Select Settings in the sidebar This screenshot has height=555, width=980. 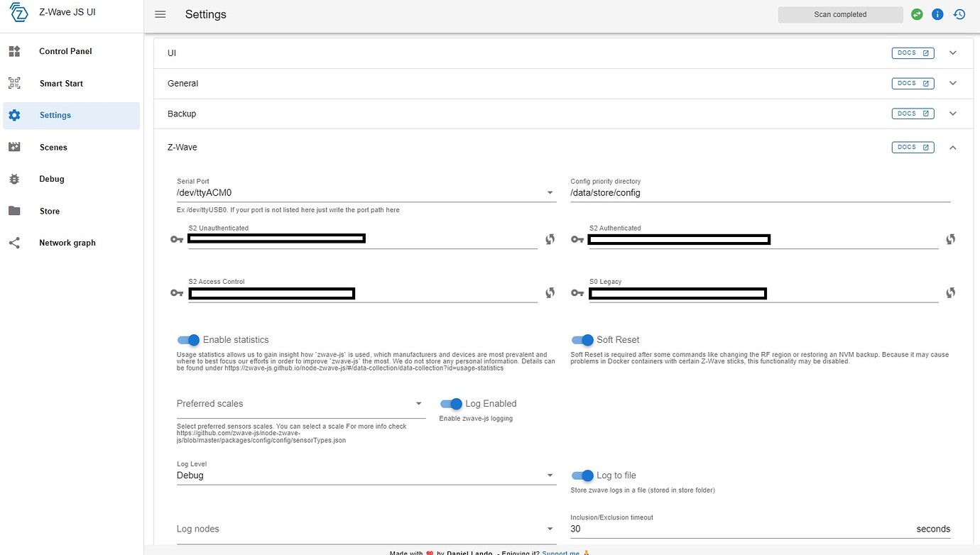55,114
